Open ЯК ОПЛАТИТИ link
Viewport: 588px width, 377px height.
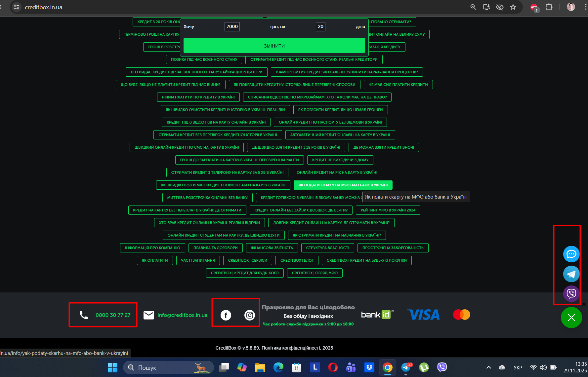pos(155,260)
